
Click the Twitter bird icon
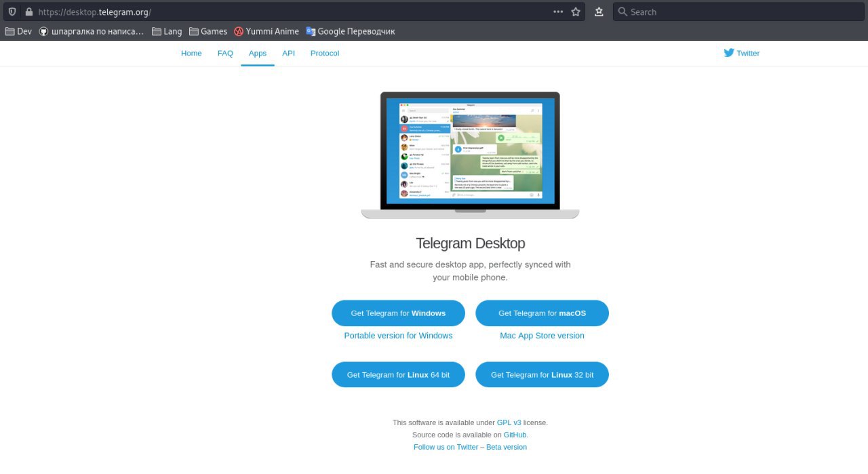pos(729,53)
